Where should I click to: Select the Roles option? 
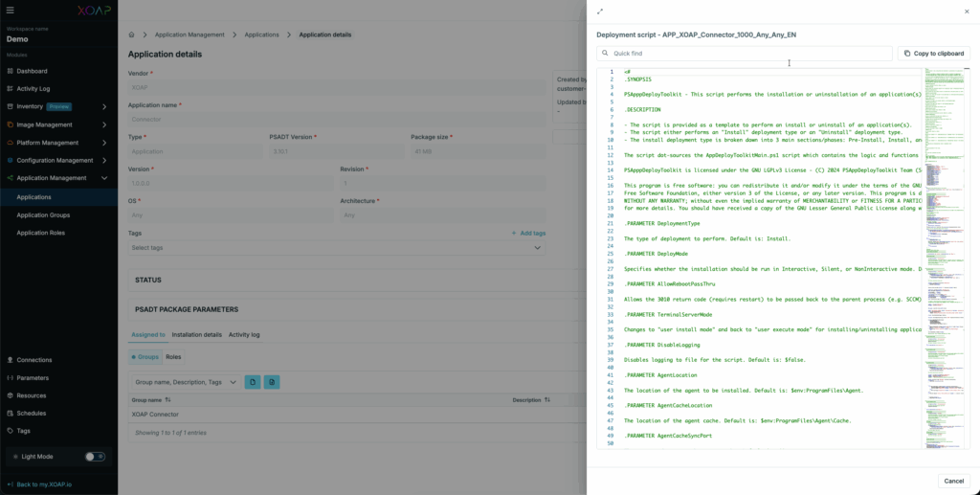click(x=173, y=356)
